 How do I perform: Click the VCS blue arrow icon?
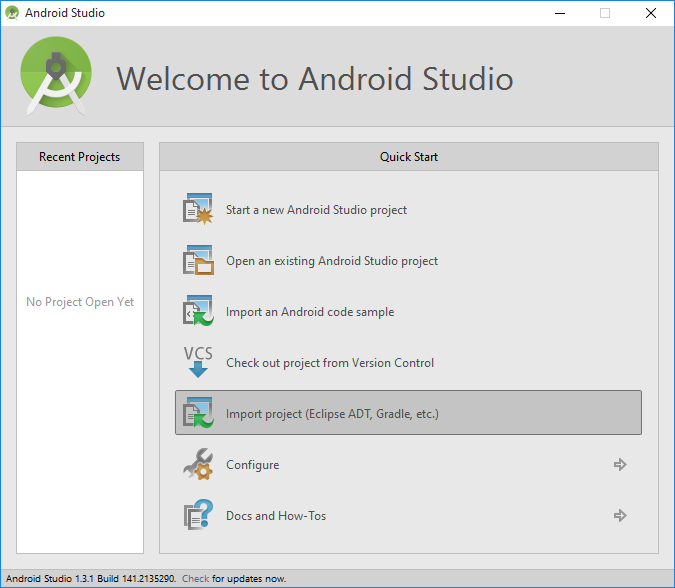click(x=198, y=362)
